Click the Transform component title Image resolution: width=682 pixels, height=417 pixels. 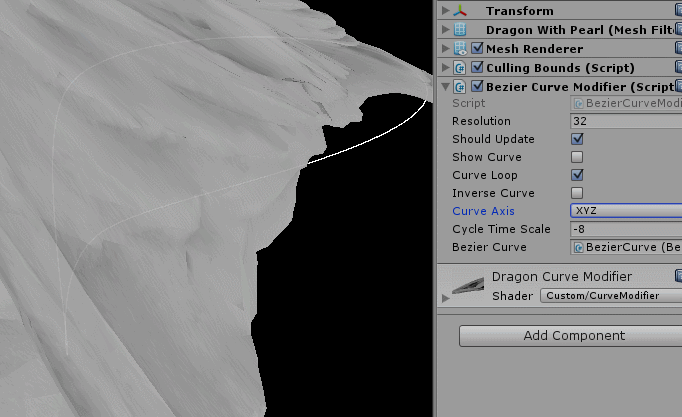click(x=520, y=11)
